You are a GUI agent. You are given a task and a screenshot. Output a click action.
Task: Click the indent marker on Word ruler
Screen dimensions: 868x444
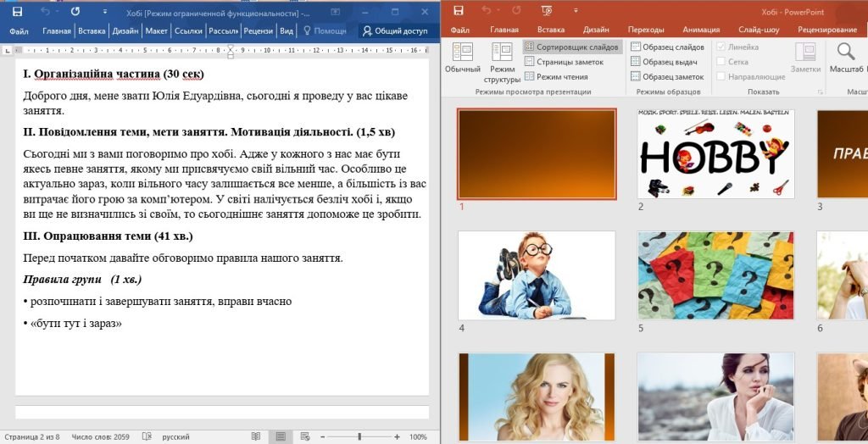click(231, 50)
